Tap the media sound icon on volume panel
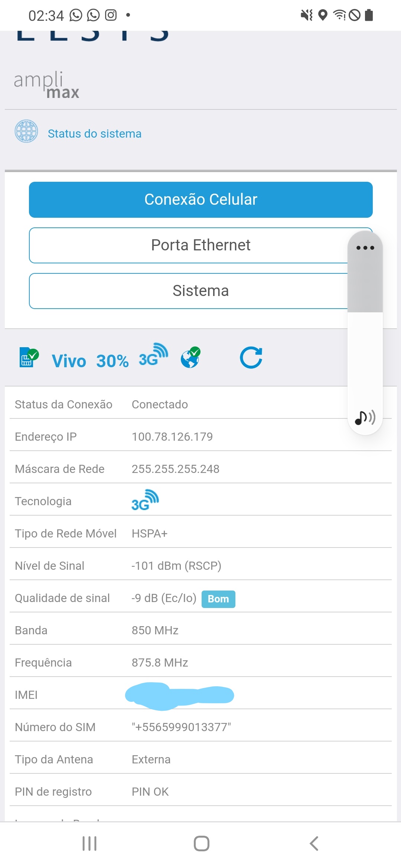This screenshot has width=401, height=868. click(365, 417)
